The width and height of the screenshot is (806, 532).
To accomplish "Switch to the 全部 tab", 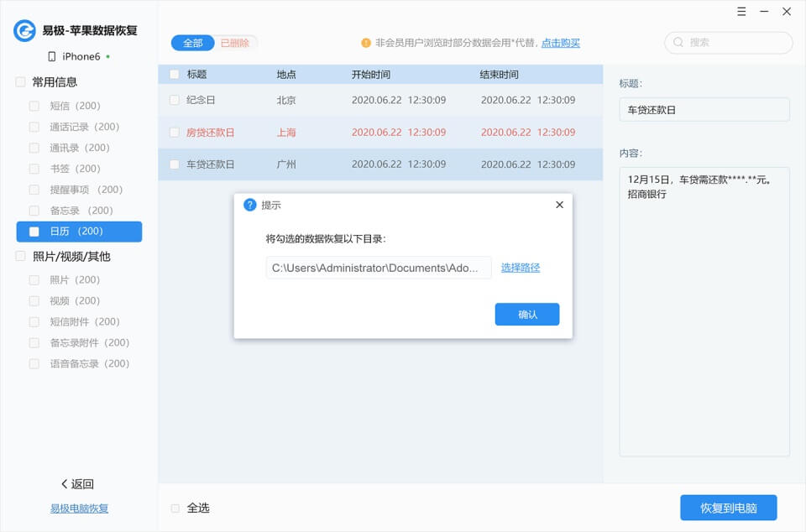I will [193, 43].
